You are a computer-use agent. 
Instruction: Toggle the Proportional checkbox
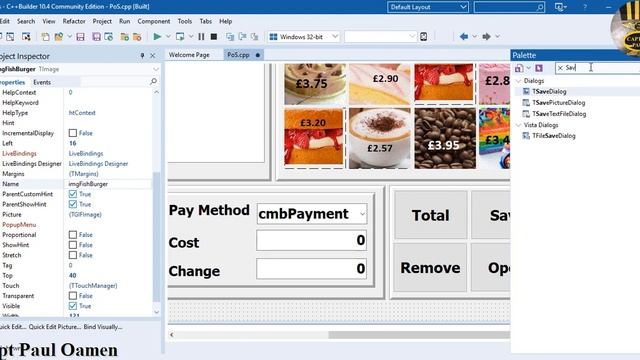[x=73, y=235]
